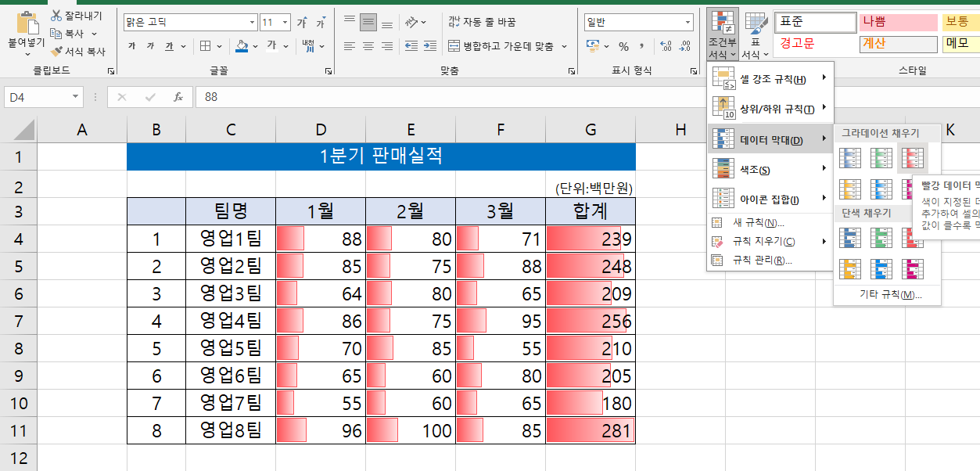Select 데이터 막대 menu item
This screenshot has width=980, height=471.
pos(770,140)
